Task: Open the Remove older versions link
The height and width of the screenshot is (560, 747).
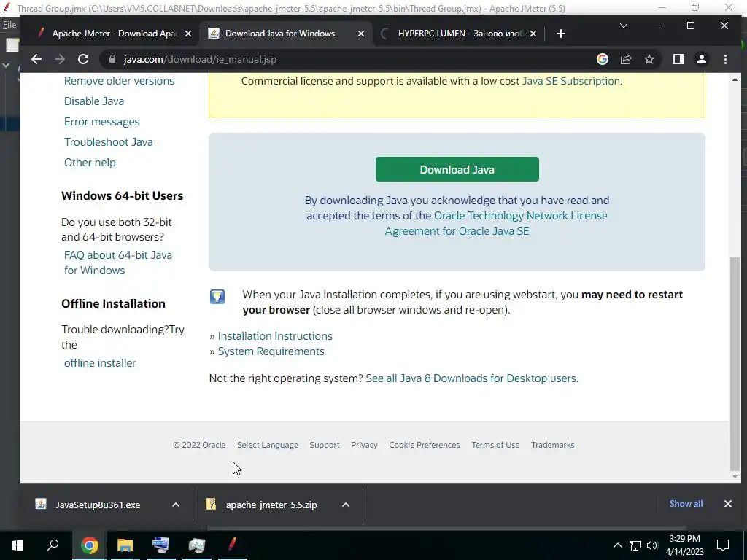Action: pyautogui.click(x=119, y=81)
